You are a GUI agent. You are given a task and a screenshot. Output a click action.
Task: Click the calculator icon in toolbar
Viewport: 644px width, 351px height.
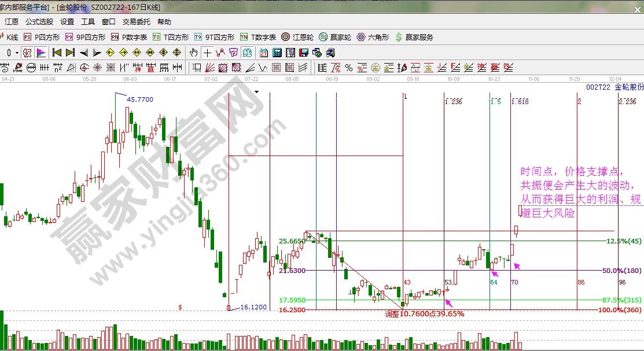pyautogui.click(x=277, y=53)
